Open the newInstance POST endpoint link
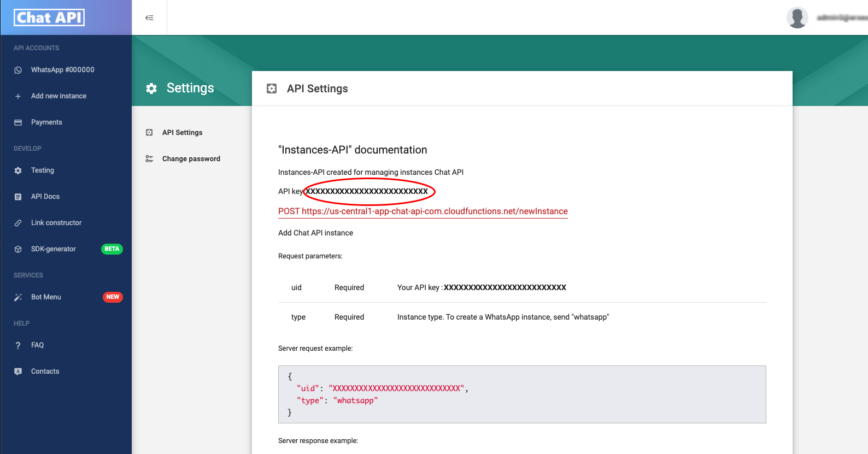 423,211
